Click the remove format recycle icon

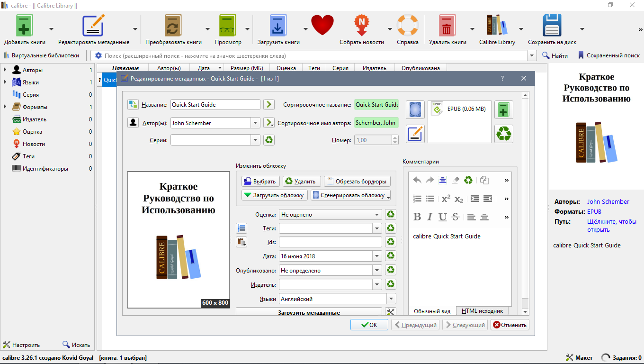pyautogui.click(x=504, y=134)
